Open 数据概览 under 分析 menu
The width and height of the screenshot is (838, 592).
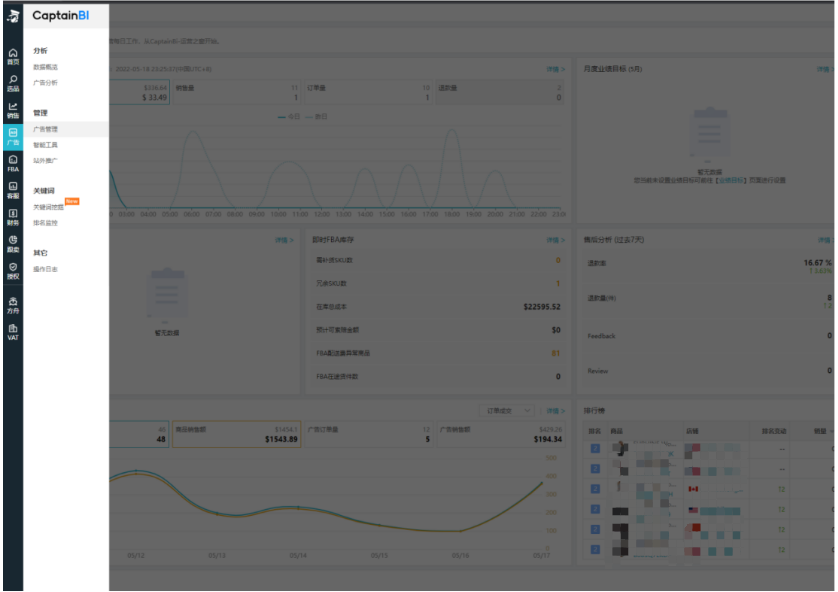pyautogui.click(x=46, y=67)
